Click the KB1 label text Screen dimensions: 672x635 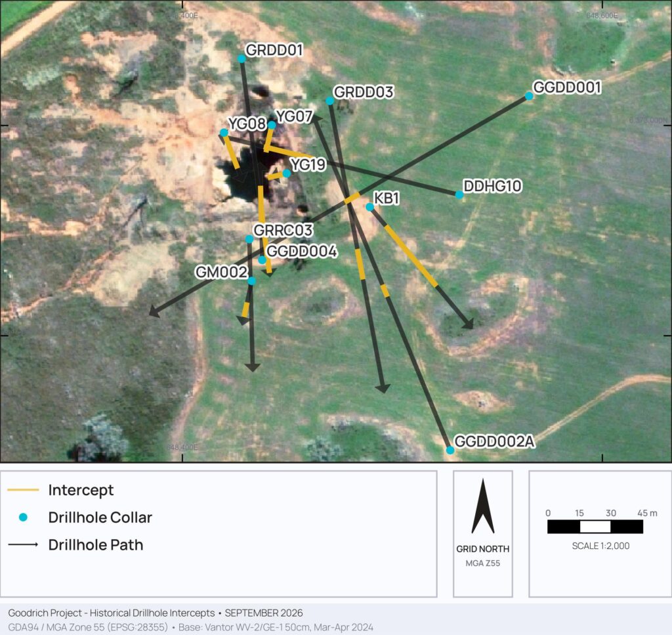pos(387,198)
